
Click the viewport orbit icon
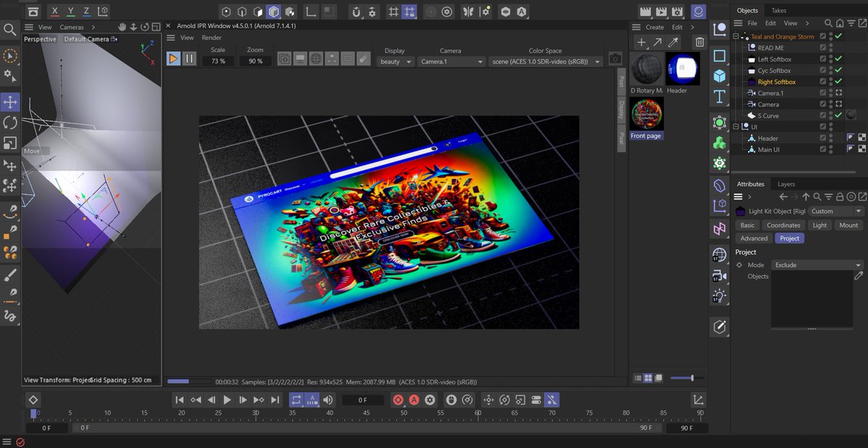tap(145, 27)
